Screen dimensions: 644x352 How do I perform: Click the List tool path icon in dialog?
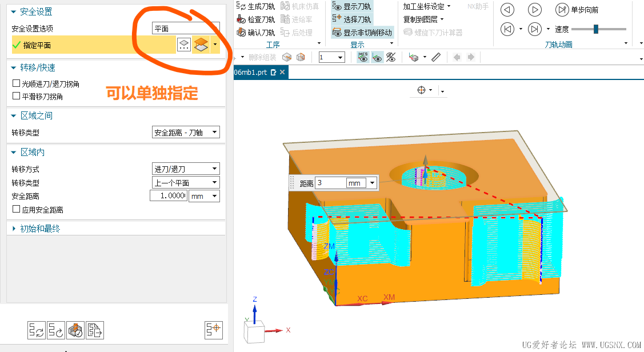click(x=95, y=330)
